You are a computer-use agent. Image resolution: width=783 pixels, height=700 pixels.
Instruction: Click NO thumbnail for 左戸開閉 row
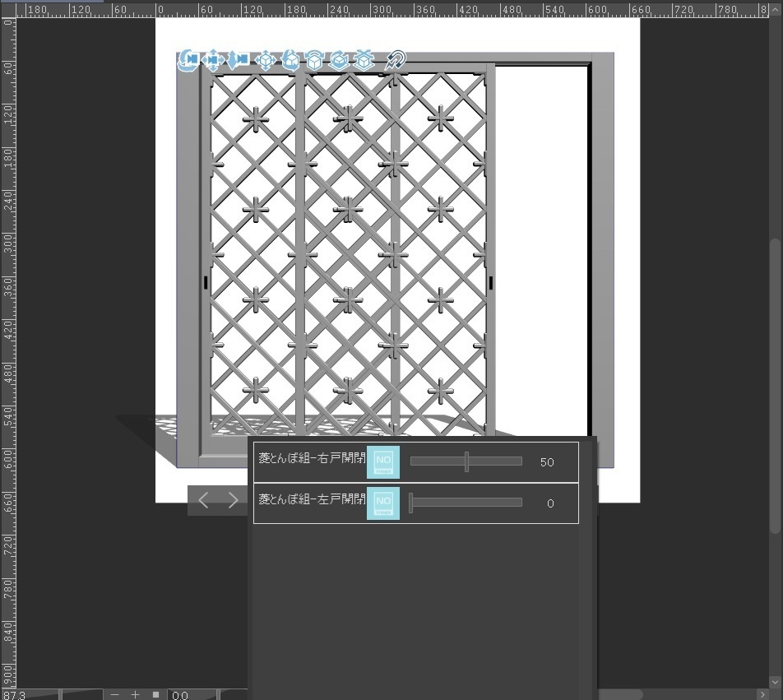click(x=383, y=503)
